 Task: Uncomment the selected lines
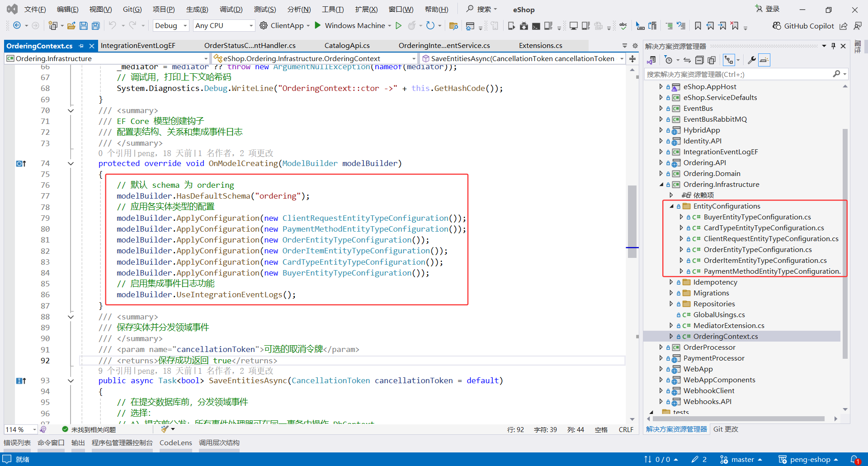(681, 26)
